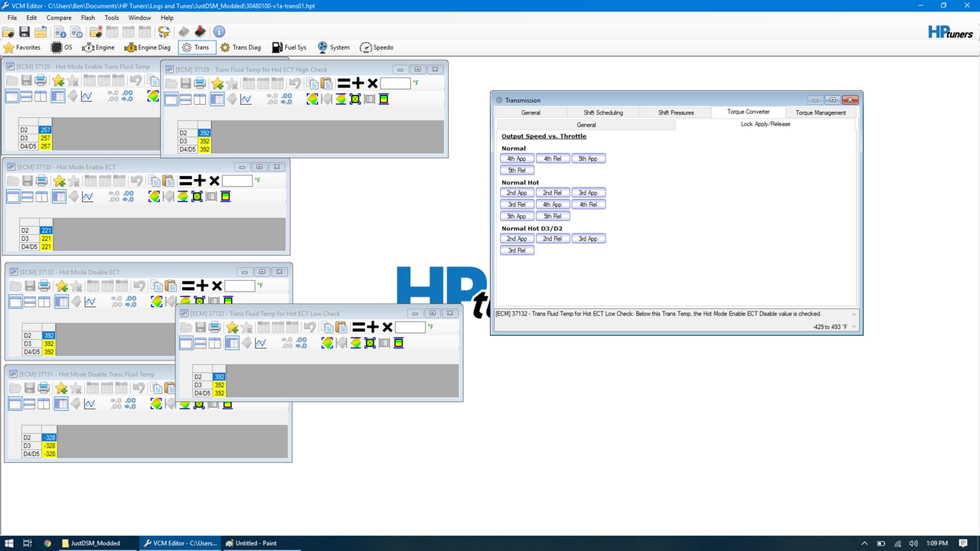Click paste icon in 37129 High Check window
980x551 pixels.
pos(327,83)
